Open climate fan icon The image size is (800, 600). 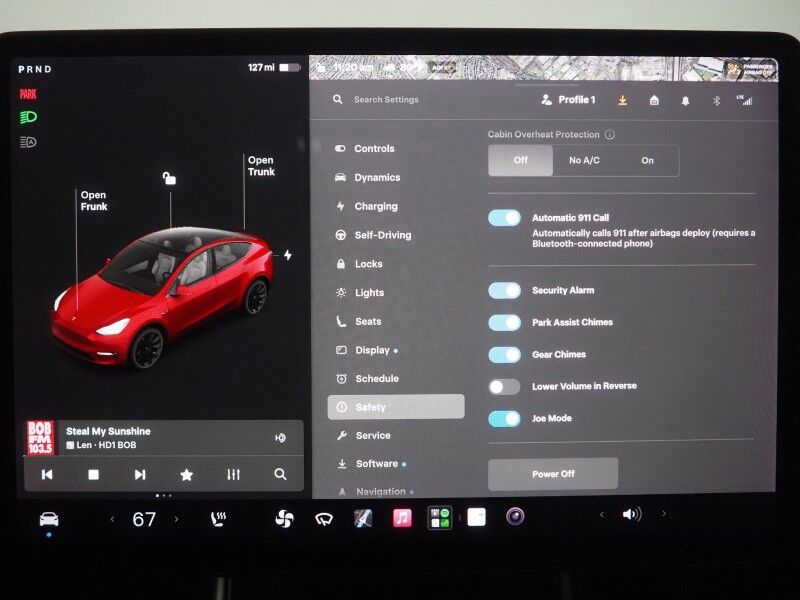284,519
